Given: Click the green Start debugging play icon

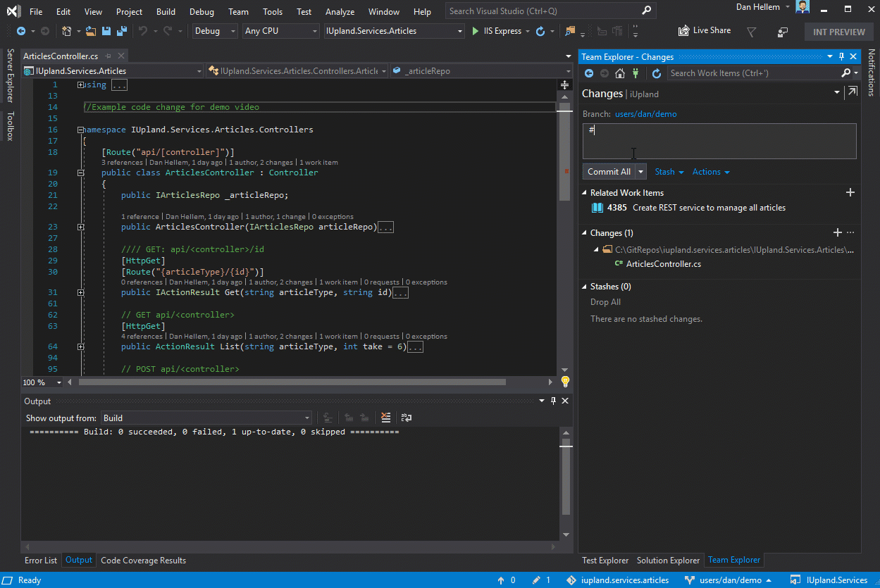Looking at the screenshot, I should click(476, 31).
